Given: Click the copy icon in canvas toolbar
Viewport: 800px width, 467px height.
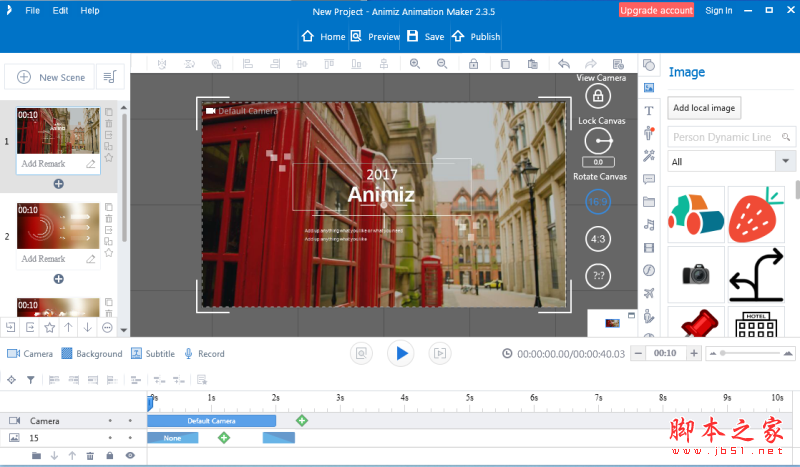Looking at the screenshot, I should pos(505,64).
